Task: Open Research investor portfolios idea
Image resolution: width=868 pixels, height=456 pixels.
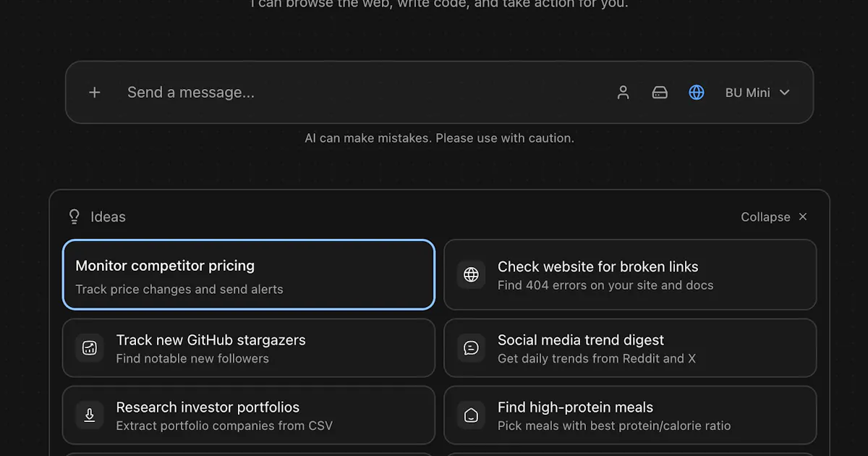Action: (249, 415)
